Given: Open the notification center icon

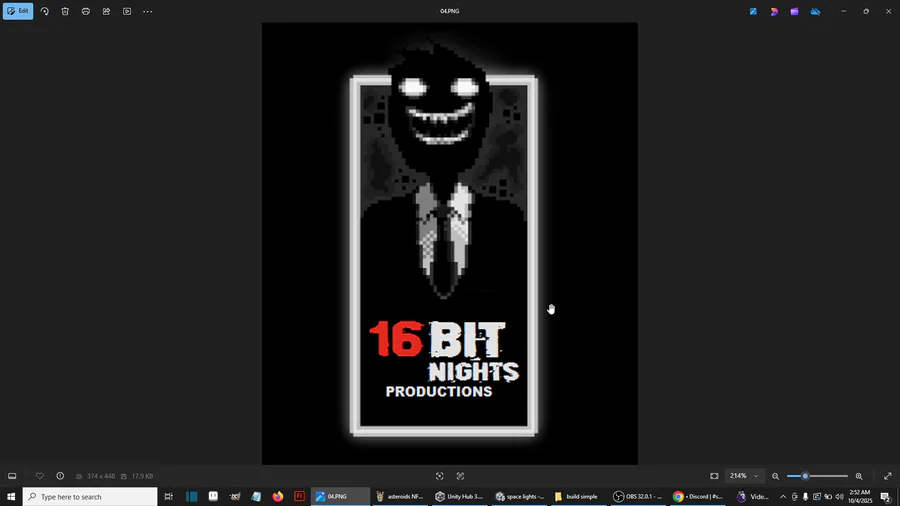Looking at the screenshot, I should coord(886,497).
